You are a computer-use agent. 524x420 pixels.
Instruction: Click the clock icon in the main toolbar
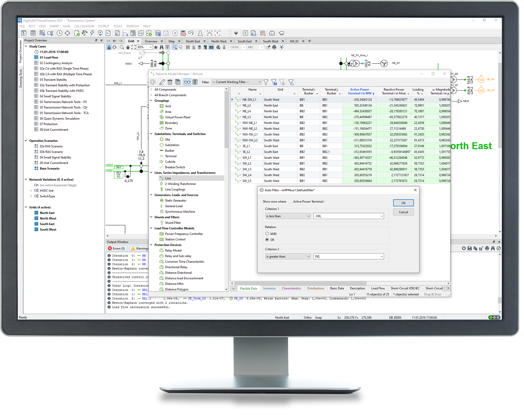click(59, 33)
